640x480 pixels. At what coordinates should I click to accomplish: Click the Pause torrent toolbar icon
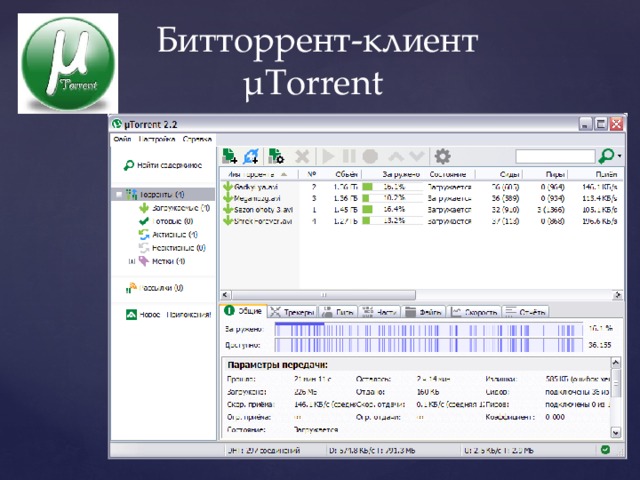(349, 156)
